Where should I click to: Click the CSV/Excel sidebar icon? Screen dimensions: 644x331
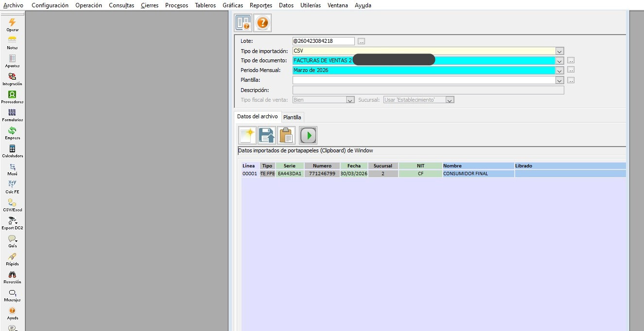(x=12, y=203)
